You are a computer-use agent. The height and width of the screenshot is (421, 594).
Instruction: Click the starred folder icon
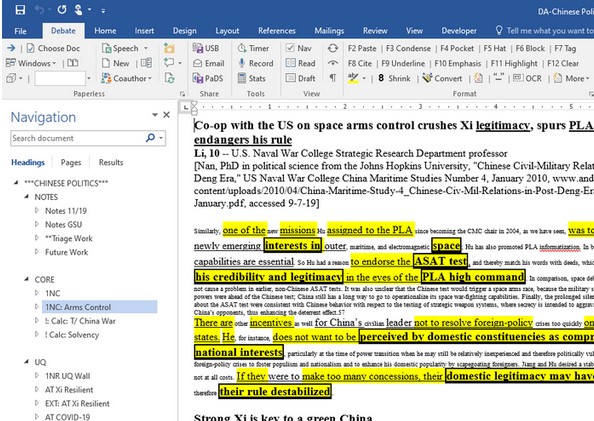[169, 48]
